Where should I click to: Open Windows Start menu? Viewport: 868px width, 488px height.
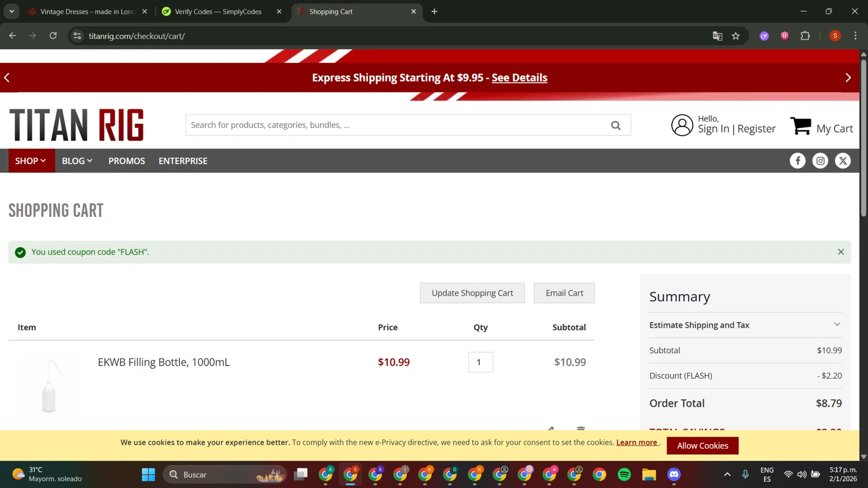point(149,475)
